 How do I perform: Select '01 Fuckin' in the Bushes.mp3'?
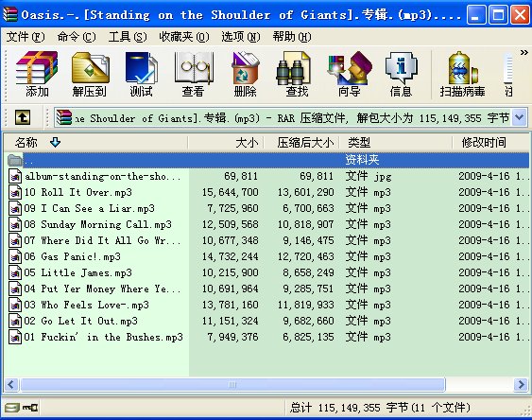pos(267,337)
